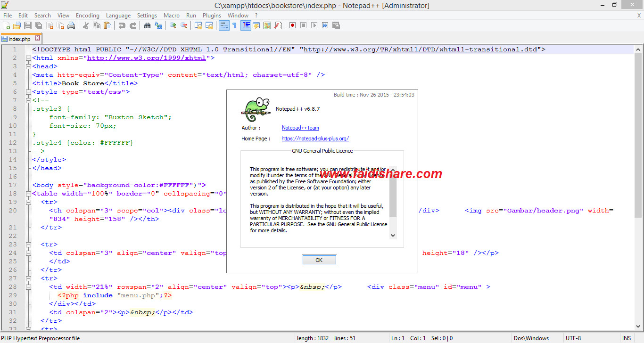Click the INS indicator in the status bar

[x=626, y=337]
